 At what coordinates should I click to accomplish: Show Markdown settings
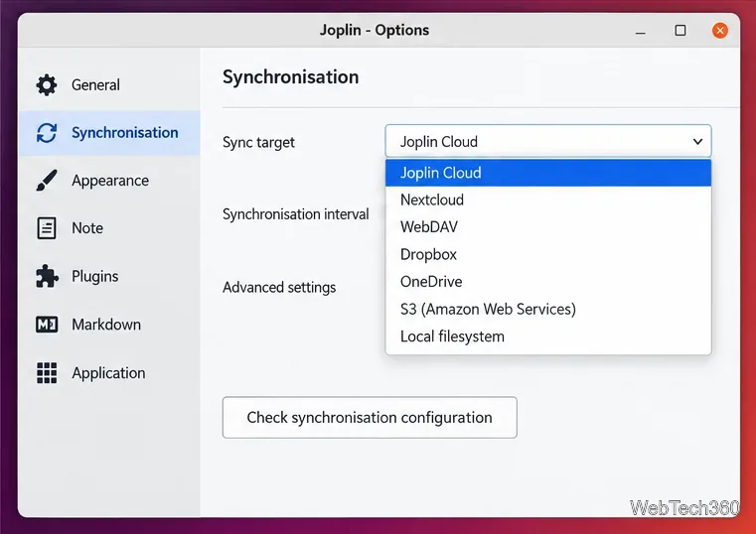[x=109, y=324]
